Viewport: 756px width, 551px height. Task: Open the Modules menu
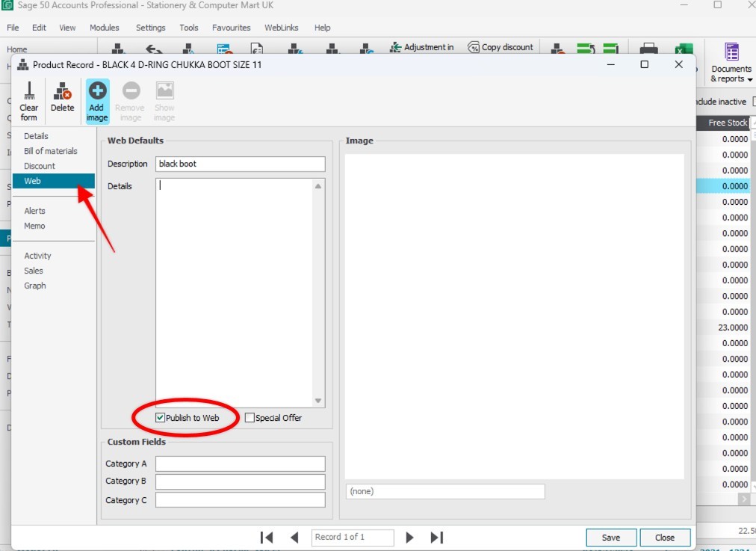point(104,28)
